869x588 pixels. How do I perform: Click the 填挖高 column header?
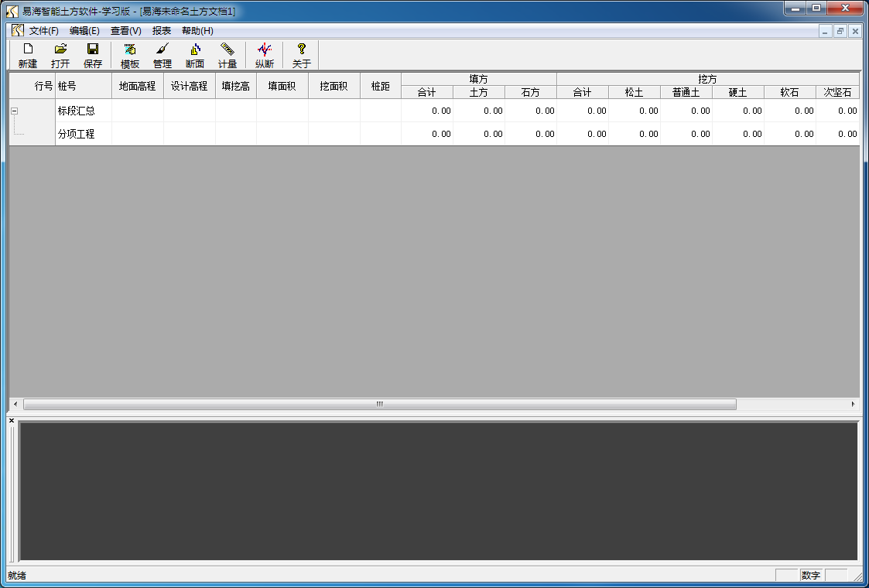point(235,86)
